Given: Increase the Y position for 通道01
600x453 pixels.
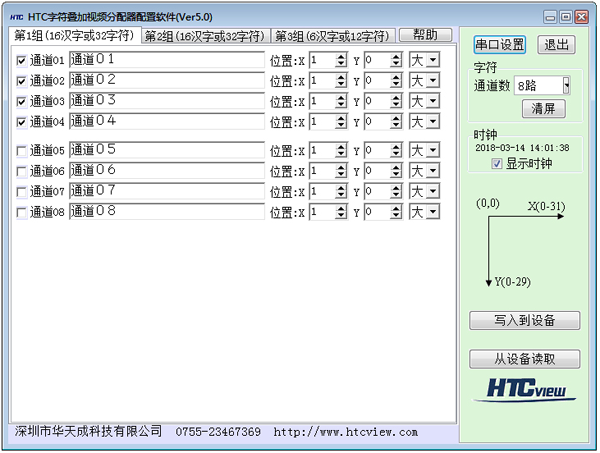Looking at the screenshot, I should [396, 57].
